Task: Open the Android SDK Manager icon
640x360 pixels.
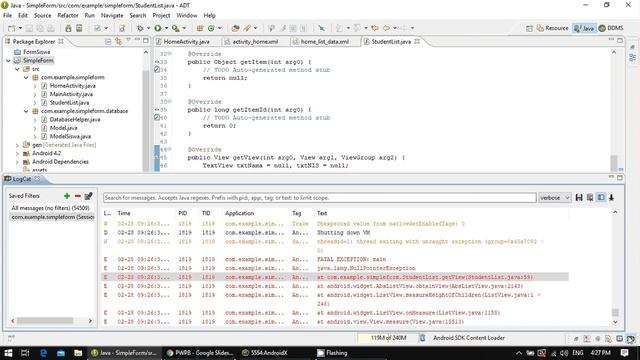Action: pos(68,28)
